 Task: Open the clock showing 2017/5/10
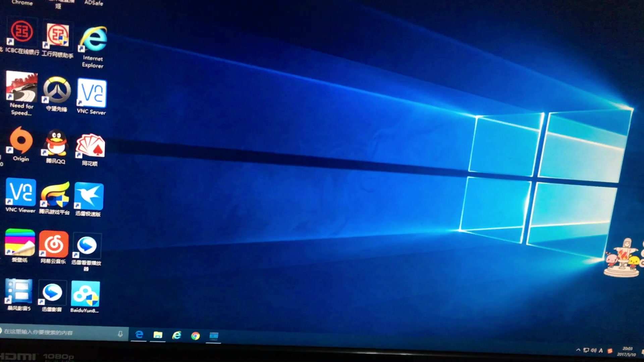[627, 352]
